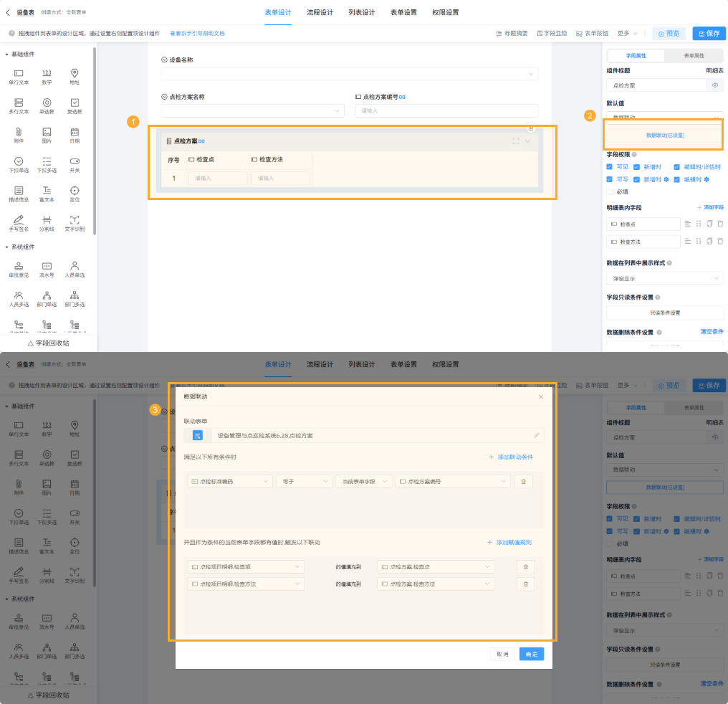Uncheck 可见 in the undimmed properties panel

(x=610, y=166)
